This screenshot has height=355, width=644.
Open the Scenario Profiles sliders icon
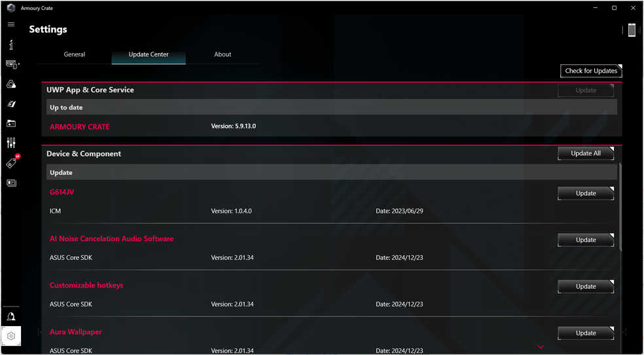pos(11,143)
